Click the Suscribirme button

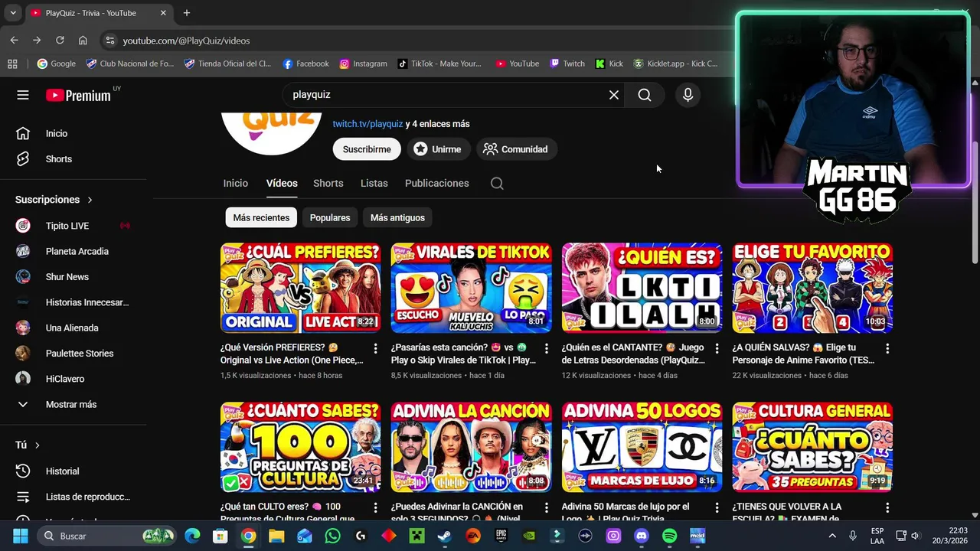pos(367,149)
